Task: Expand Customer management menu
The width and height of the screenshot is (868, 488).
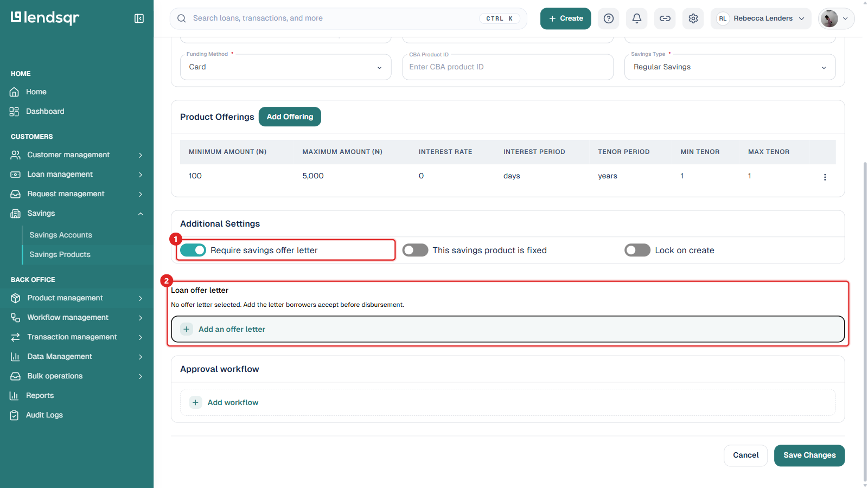Action: click(76, 155)
